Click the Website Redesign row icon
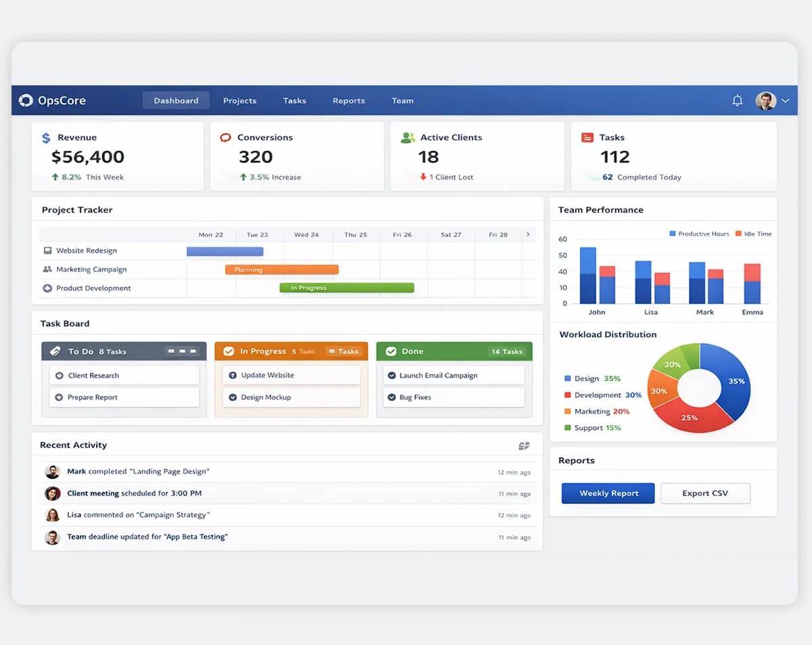The width and height of the screenshot is (812, 645). 47,250
